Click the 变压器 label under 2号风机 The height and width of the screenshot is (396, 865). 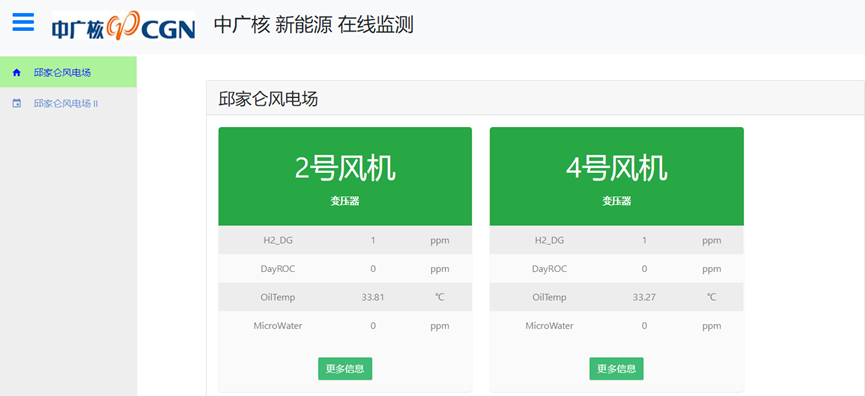coord(345,201)
